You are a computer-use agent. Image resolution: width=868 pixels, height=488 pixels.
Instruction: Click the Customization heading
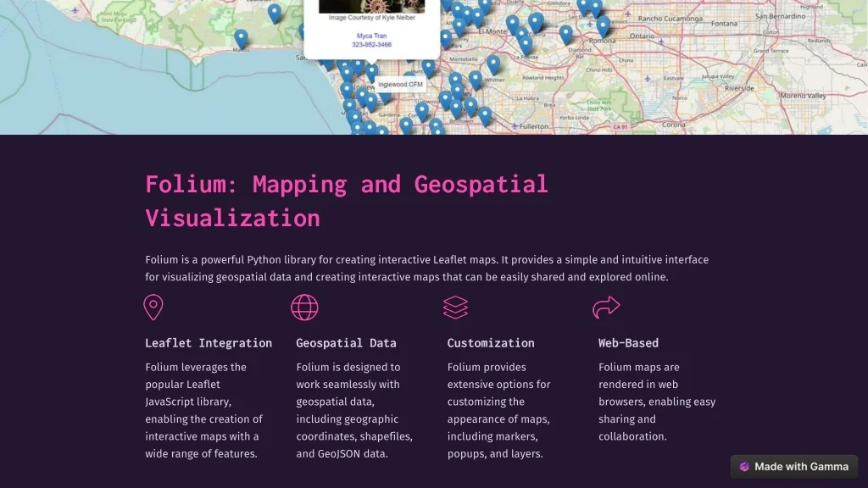point(491,343)
